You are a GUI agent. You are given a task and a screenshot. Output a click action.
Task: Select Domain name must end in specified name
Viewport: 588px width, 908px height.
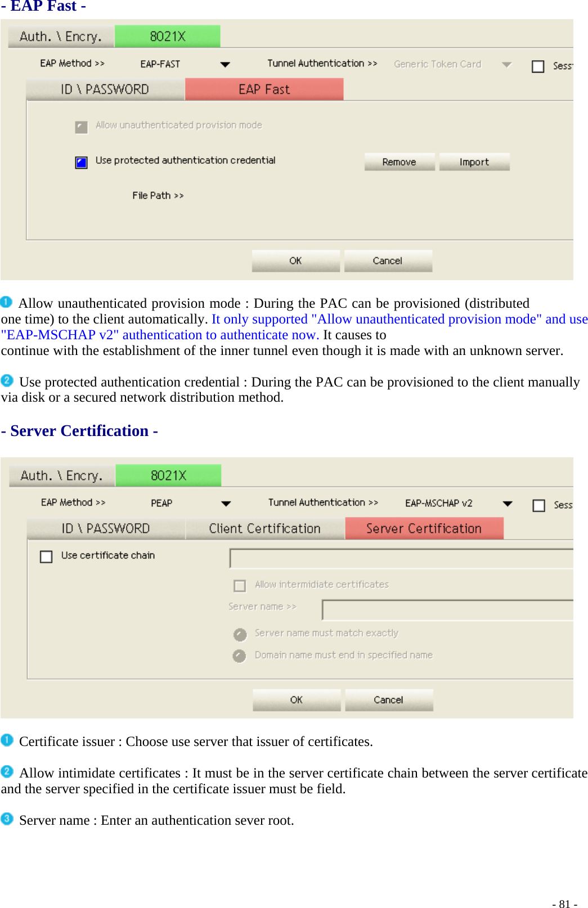(x=240, y=656)
